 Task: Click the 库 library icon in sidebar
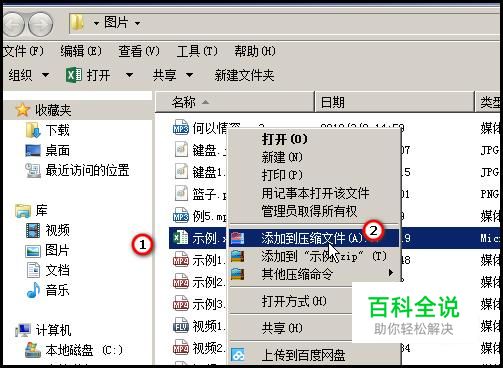pos(23,211)
